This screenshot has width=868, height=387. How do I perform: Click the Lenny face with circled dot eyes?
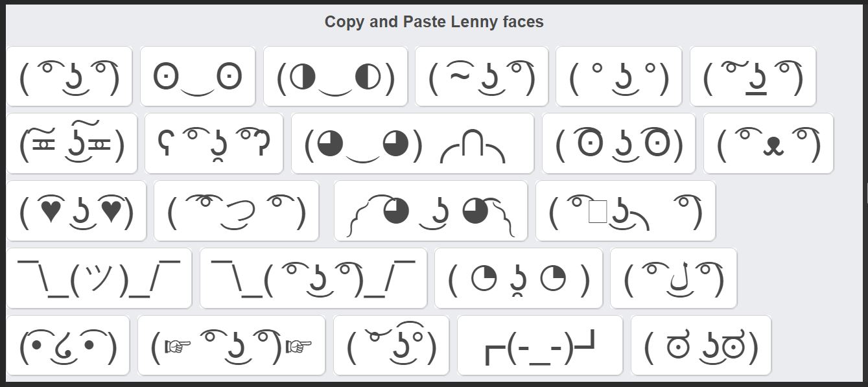tap(618, 143)
